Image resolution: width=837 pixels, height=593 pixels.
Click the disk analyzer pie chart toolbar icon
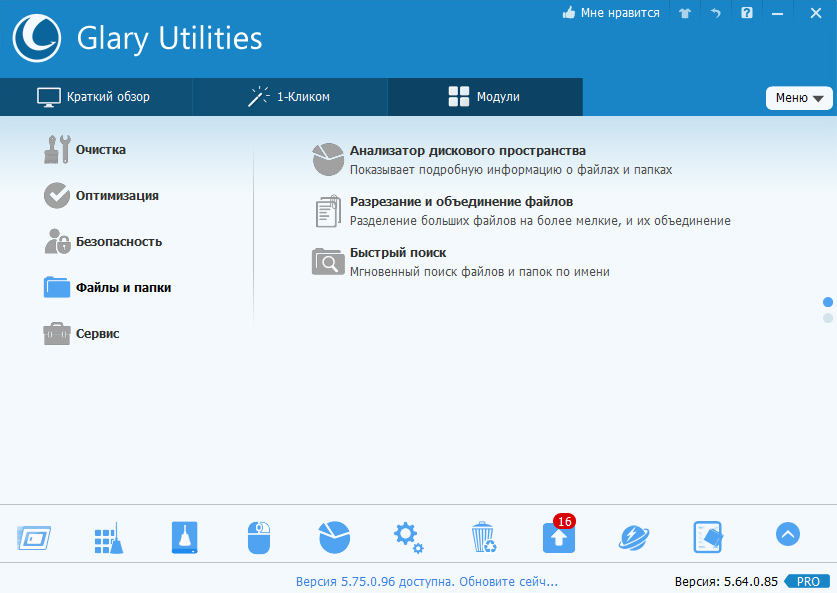click(334, 537)
